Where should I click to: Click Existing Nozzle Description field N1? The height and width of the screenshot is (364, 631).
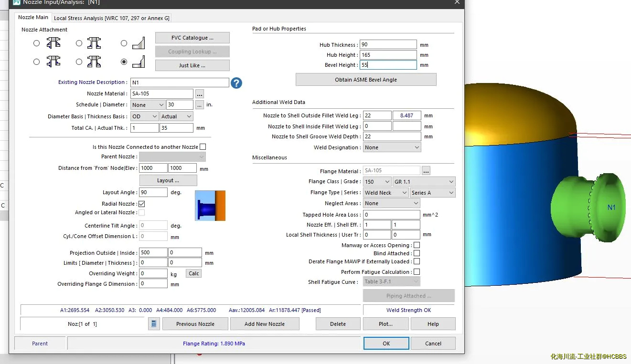180,83
